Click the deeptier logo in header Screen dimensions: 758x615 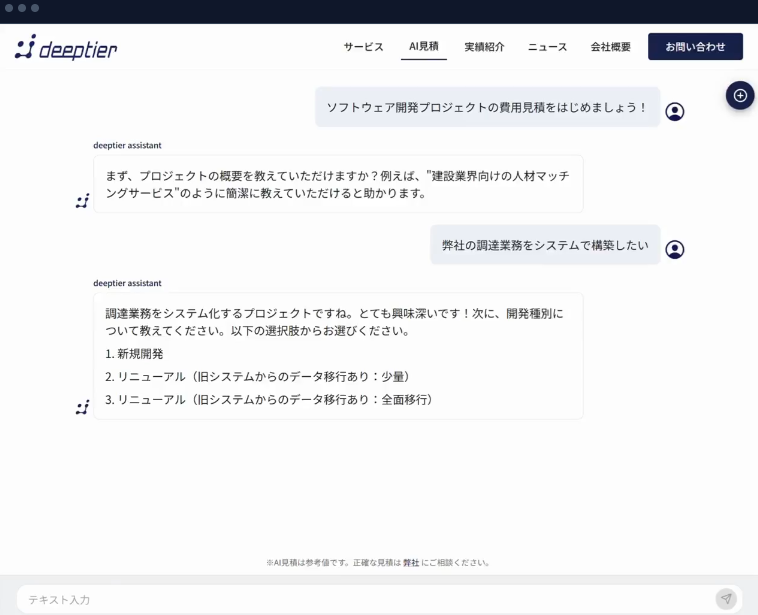66,47
